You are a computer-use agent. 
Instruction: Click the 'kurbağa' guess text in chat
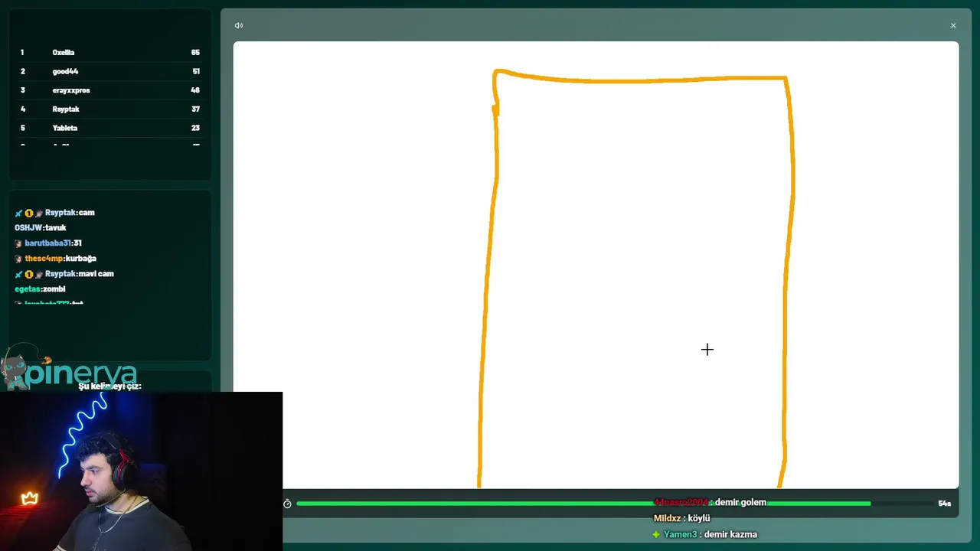coord(80,259)
